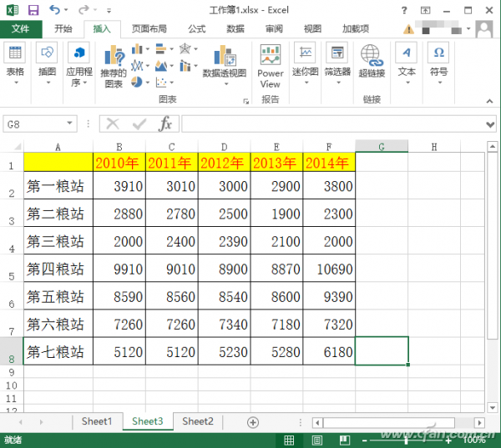The height and width of the screenshot is (448, 501).
Task: Add a new sheet with plus icon
Action: pos(253,422)
